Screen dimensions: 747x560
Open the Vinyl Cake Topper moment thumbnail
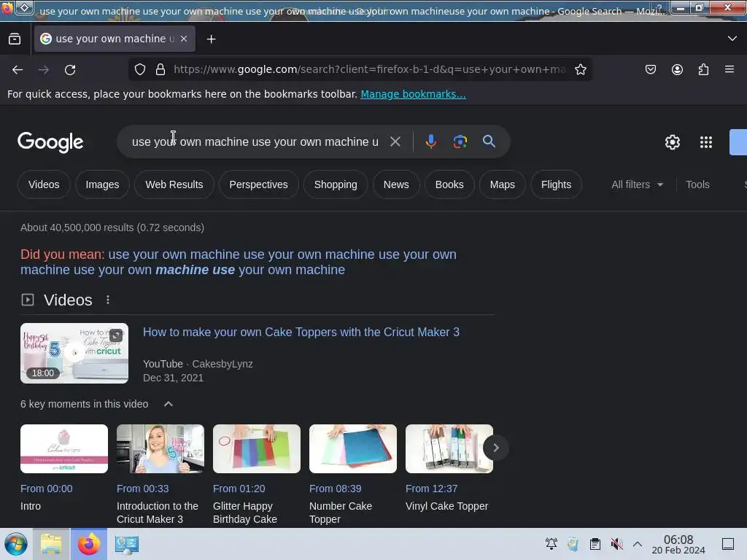click(449, 448)
